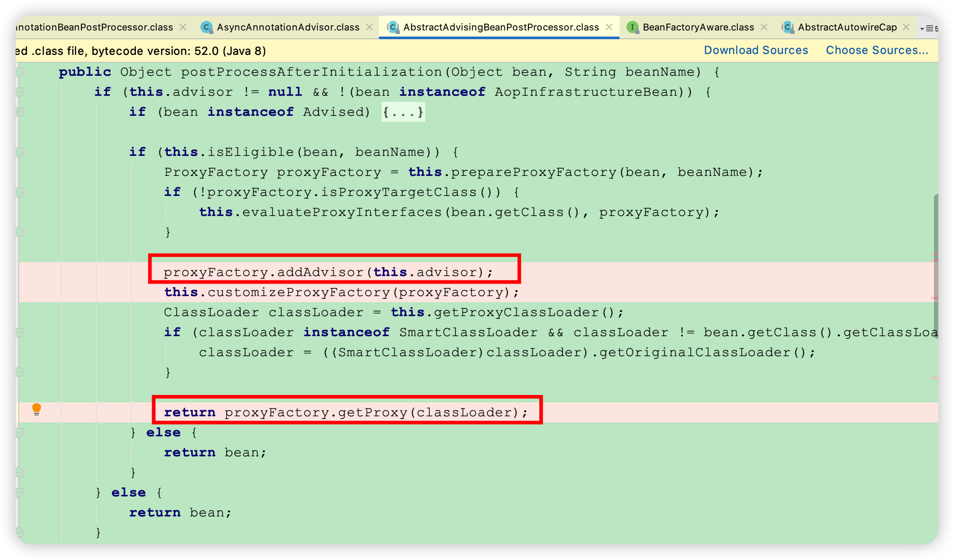The height and width of the screenshot is (560, 954).
Task: Switch to AsyncAnnotationAdvisor.class tab
Action: [288, 27]
